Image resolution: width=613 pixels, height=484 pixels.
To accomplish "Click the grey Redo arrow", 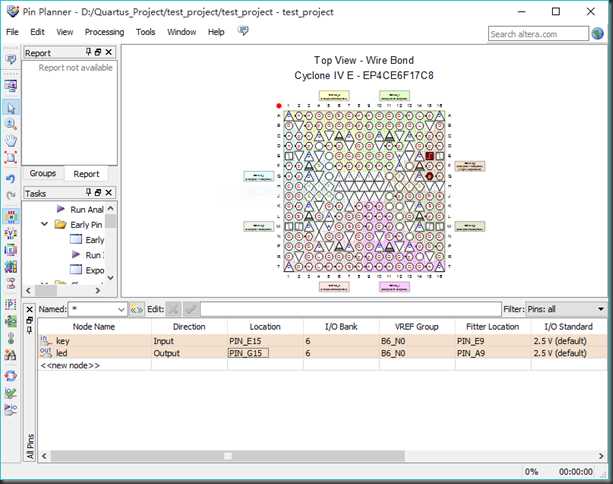I will pyautogui.click(x=11, y=195).
